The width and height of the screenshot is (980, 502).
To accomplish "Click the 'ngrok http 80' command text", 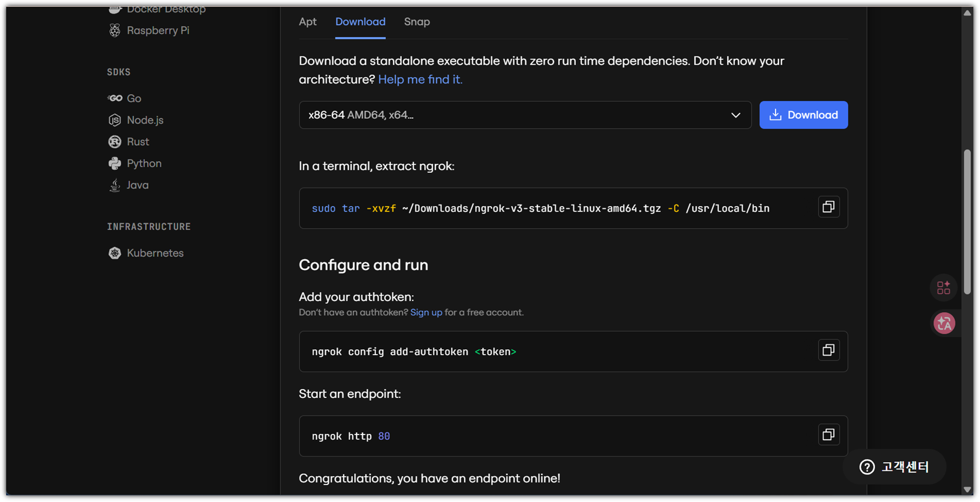I will pyautogui.click(x=351, y=437).
